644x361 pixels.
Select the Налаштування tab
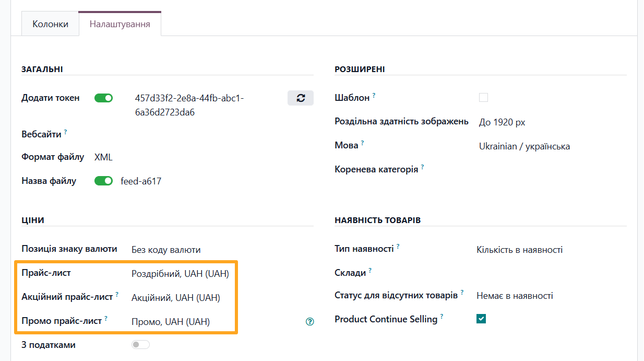(x=120, y=24)
